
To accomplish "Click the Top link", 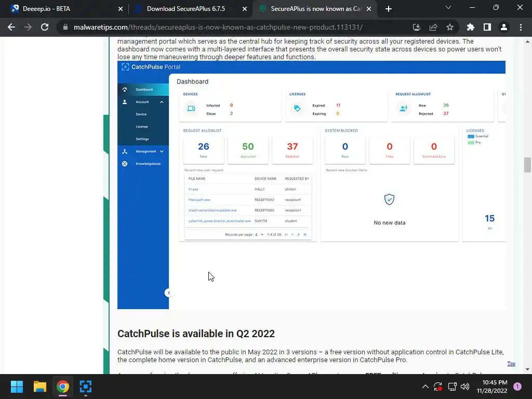I will coord(511,363).
